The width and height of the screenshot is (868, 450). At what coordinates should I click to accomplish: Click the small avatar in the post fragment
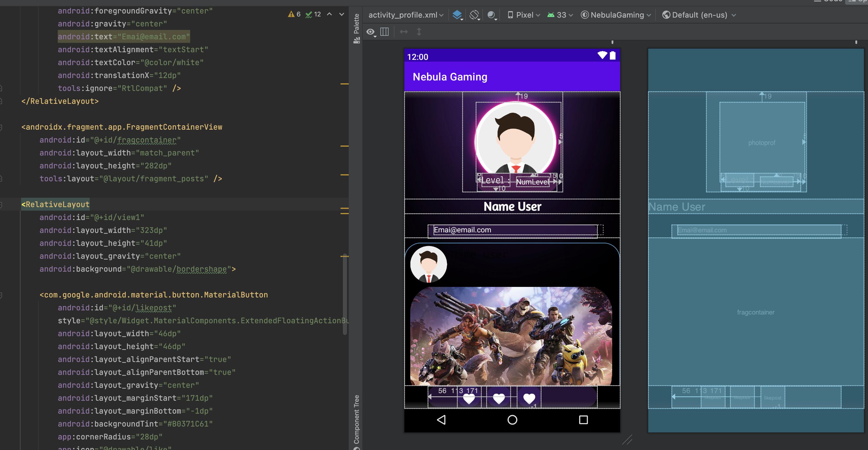pos(429,264)
